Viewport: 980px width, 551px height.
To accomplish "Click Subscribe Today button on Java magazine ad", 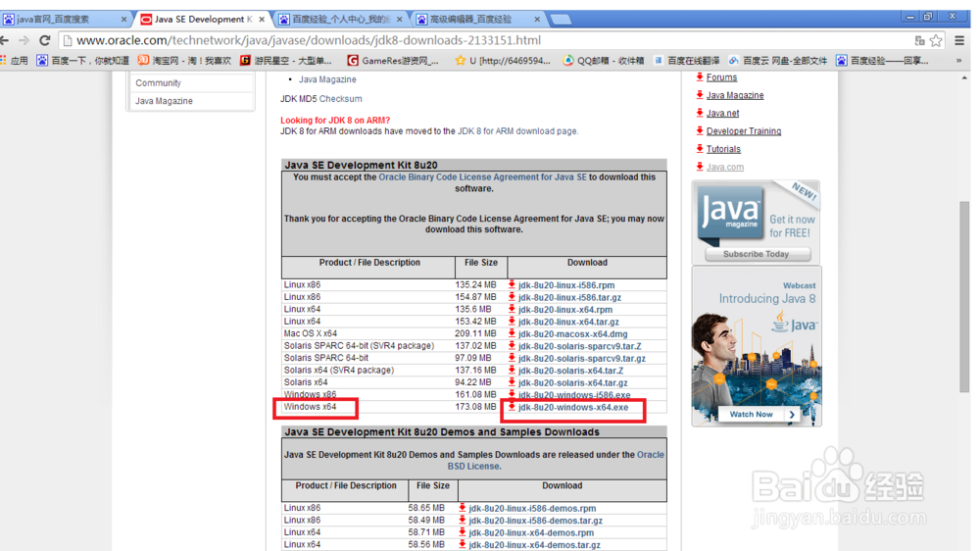I will point(757,254).
